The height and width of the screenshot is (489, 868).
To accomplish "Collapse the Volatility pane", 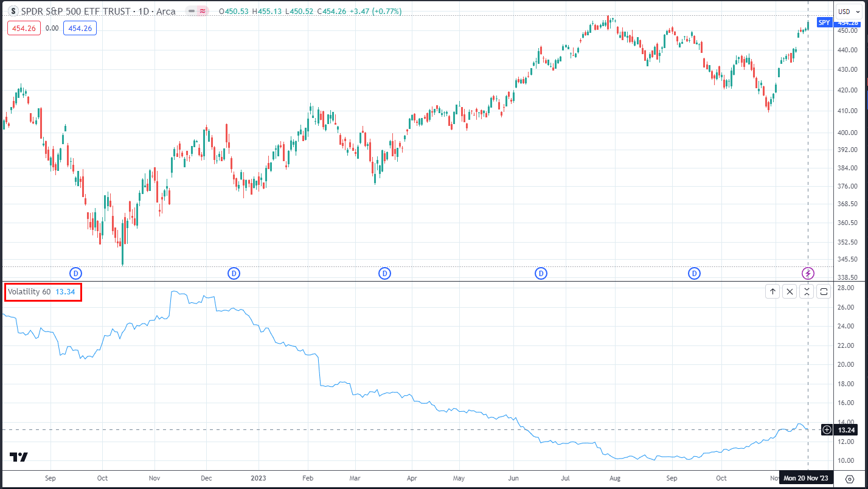I will [807, 291].
